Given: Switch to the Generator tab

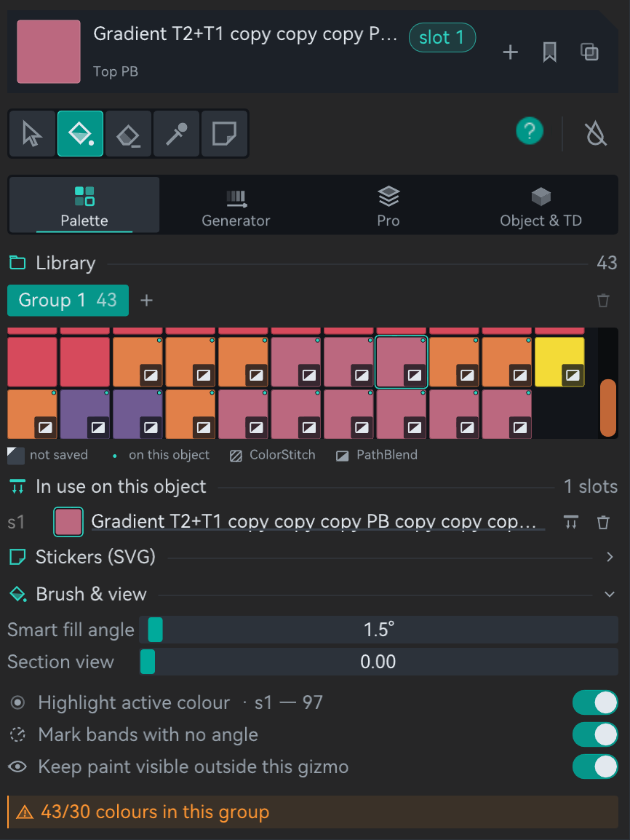Looking at the screenshot, I should coord(236,205).
